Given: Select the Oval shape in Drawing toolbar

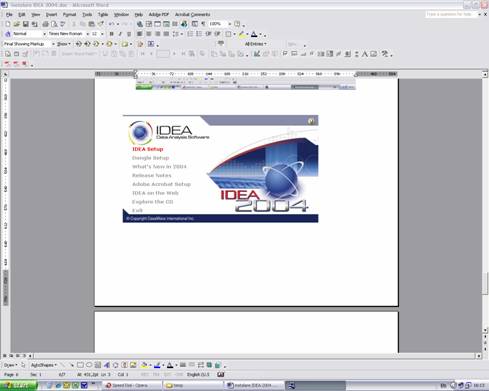Looking at the screenshot, I should coord(89,365).
